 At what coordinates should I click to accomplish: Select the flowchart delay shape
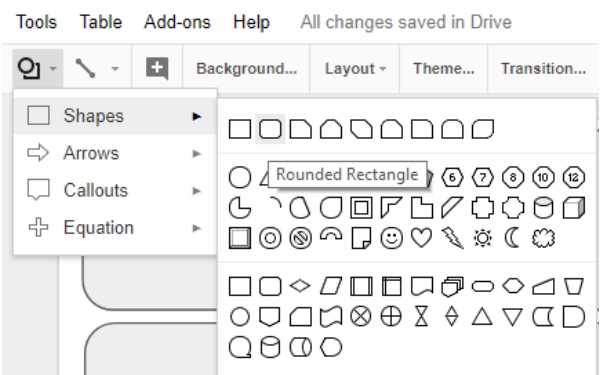[574, 316]
